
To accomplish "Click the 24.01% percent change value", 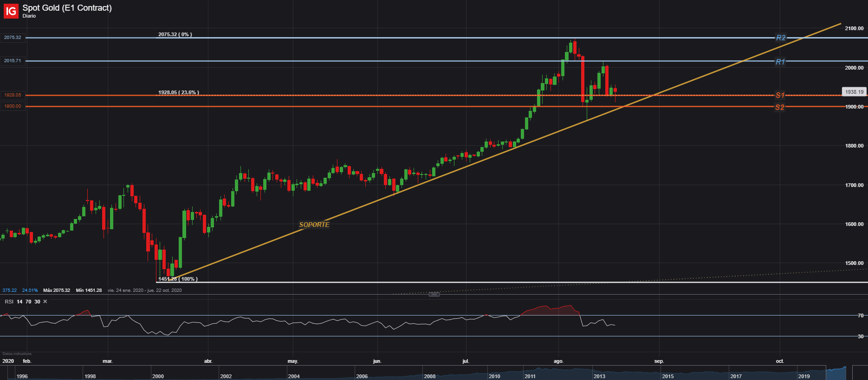I will click(30, 290).
